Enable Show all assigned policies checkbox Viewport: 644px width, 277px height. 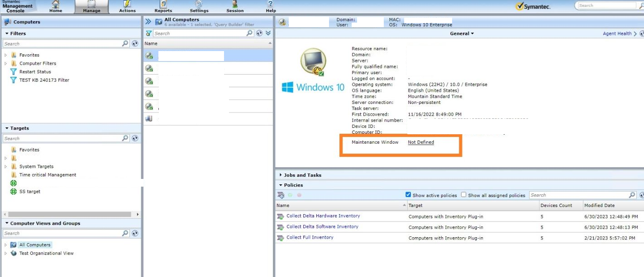click(x=463, y=195)
